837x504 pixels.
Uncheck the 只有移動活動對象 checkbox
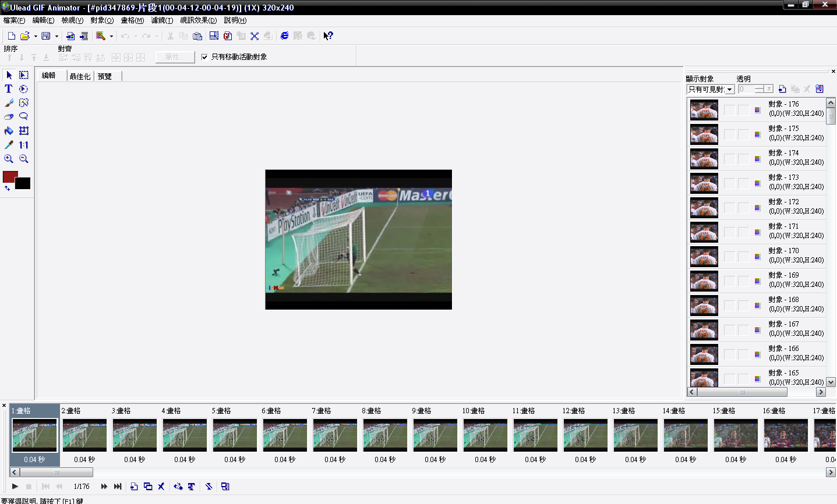(204, 57)
